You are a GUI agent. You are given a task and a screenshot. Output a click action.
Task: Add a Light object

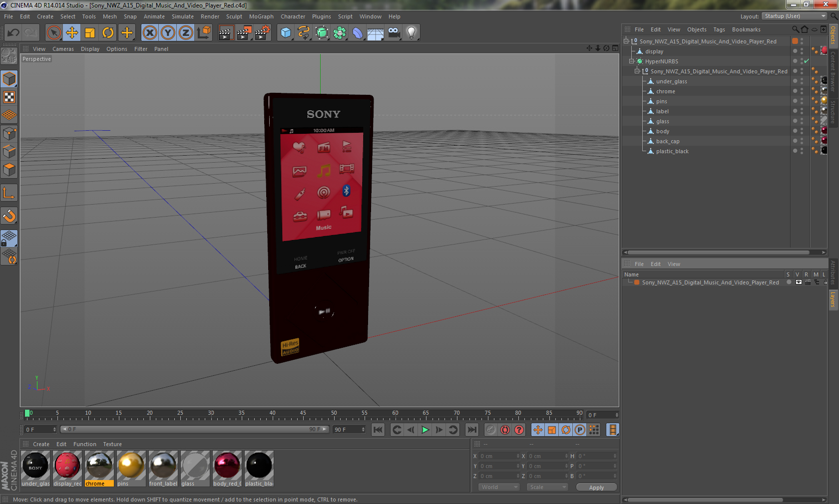[x=412, y=33]
